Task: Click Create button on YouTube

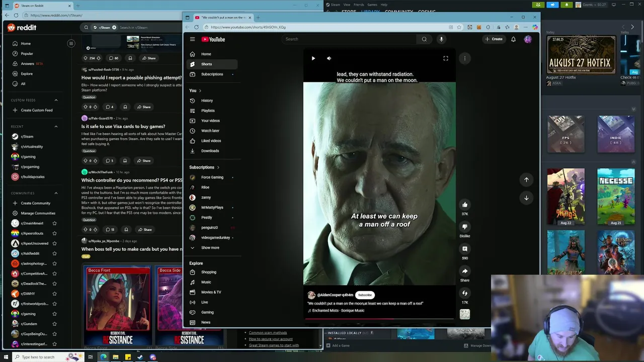Action: (x=494, y=39)
